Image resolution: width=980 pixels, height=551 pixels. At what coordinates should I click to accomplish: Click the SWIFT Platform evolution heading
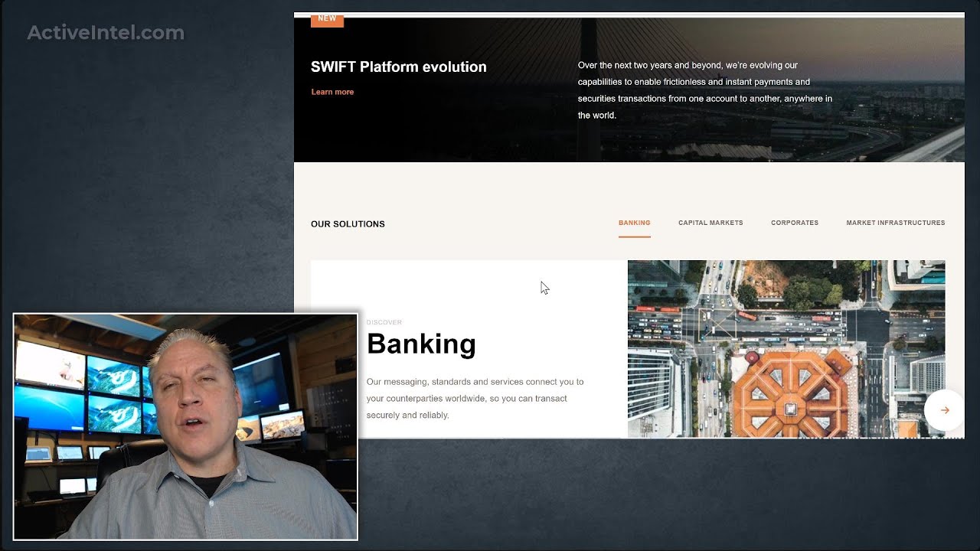[x=399, y=67]
